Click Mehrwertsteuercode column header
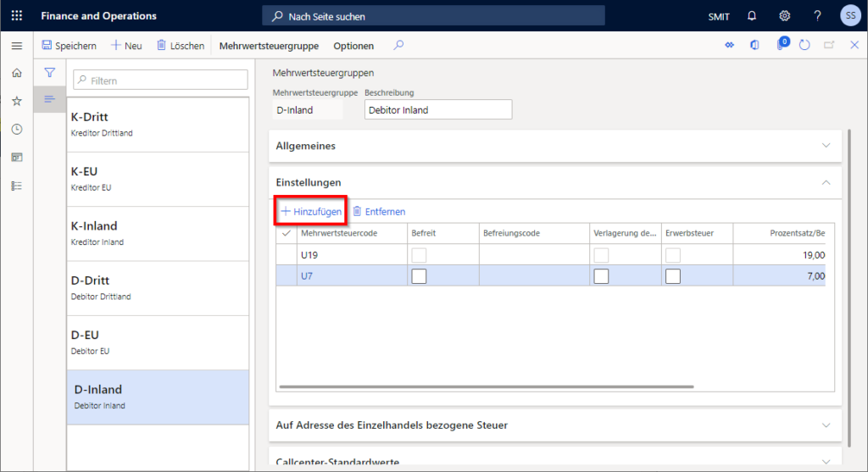This screenshot has width=868, height=472. tap(352, 233)
